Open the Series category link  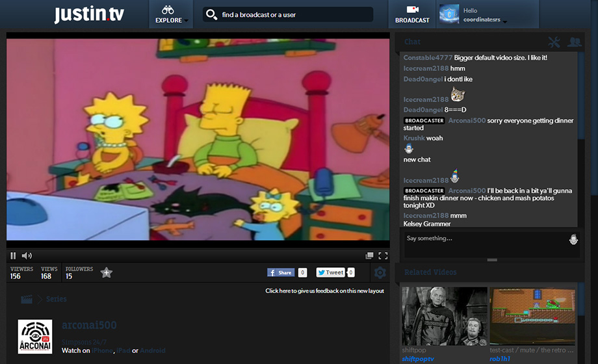(56, 299)
